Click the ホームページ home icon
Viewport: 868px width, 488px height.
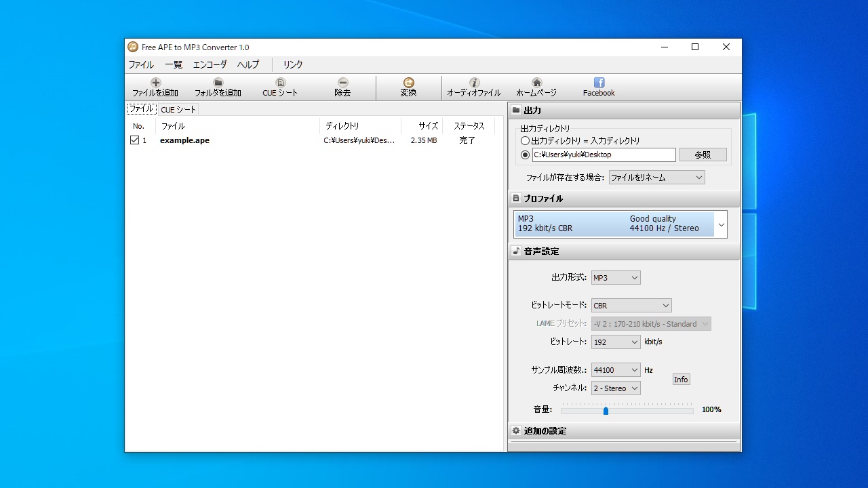pos(536,83)
